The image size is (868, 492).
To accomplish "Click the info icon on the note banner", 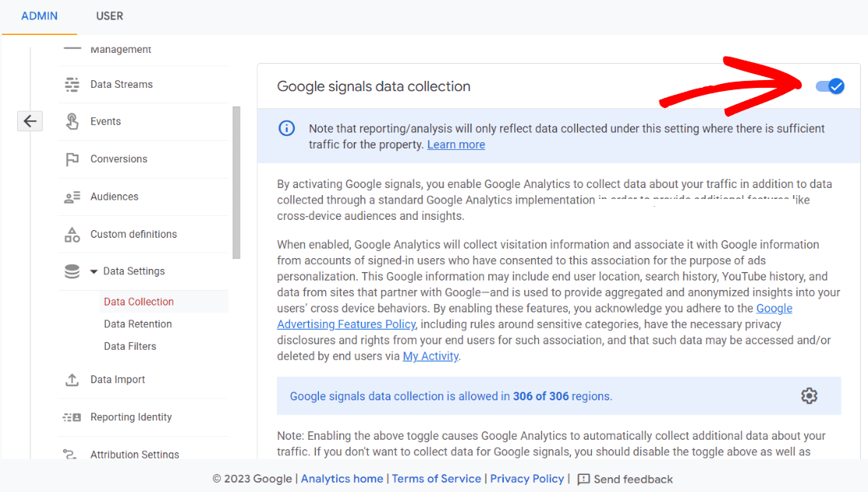I will click(x=289, y=128).
